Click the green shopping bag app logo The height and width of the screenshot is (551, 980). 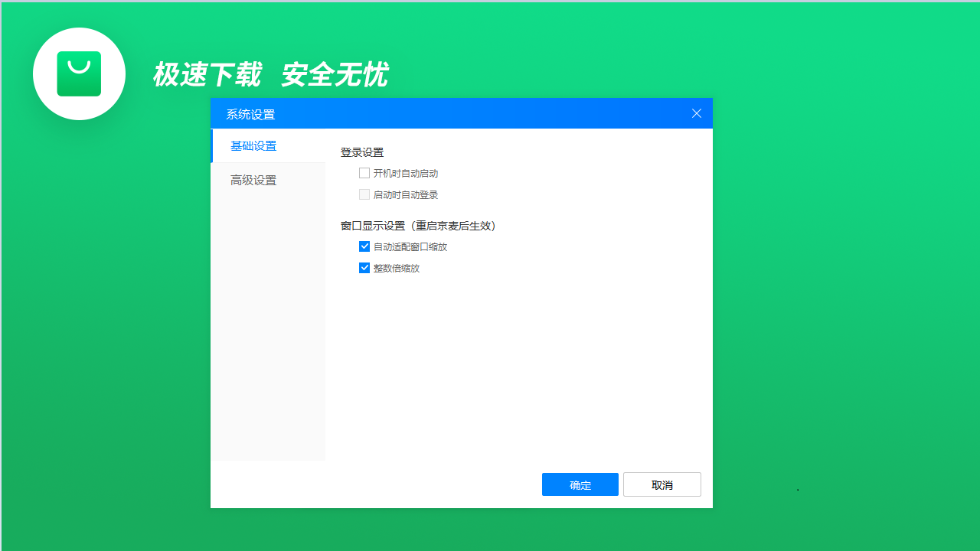(x=79, y=73)
